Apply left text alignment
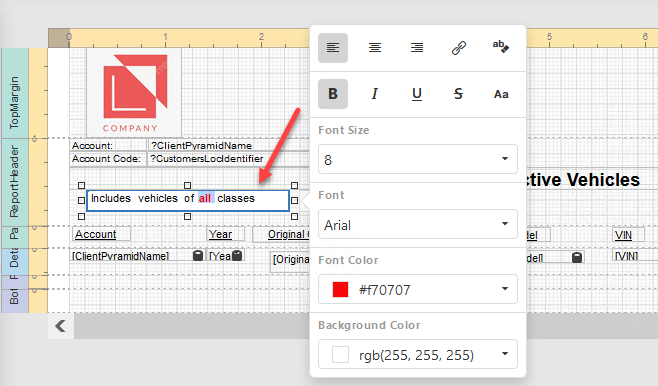 point(333,48)
